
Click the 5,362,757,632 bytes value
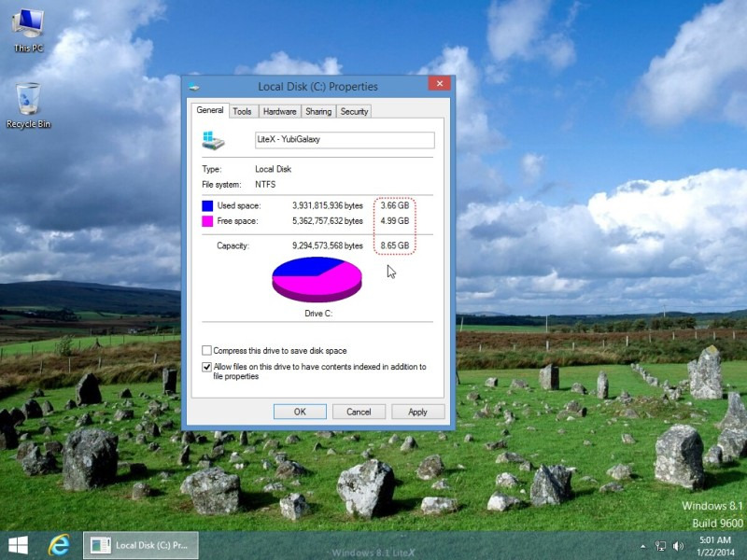(328, 221)
